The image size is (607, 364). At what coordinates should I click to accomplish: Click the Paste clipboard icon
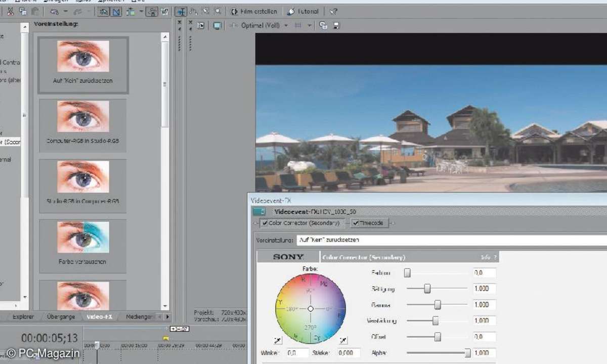[34, 11]
